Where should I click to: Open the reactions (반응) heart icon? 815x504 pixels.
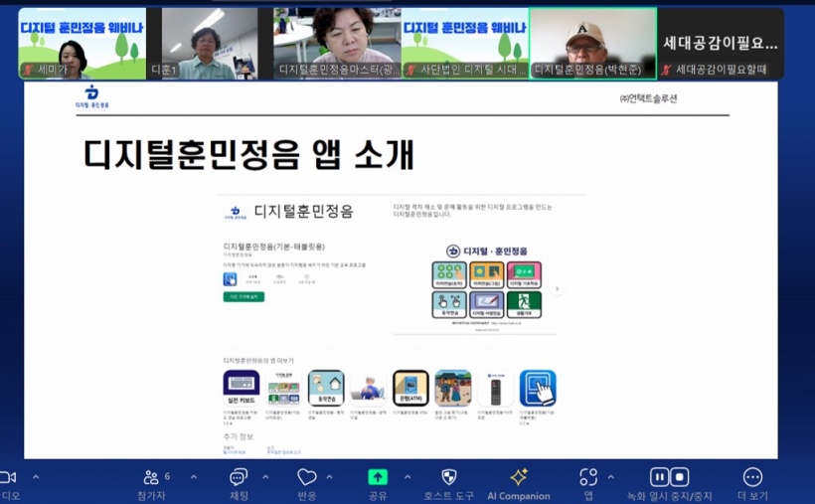tap(307, 476)
